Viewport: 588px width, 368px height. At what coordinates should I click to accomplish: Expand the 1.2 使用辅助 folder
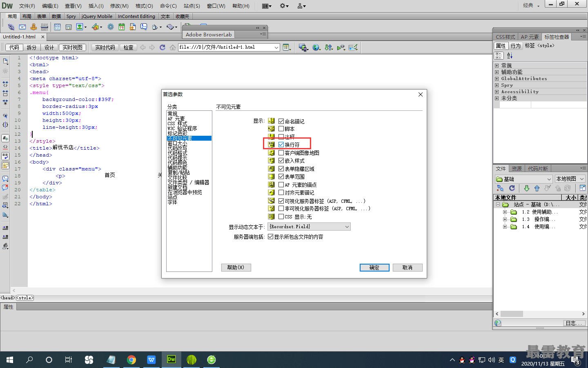pos(505,212)
